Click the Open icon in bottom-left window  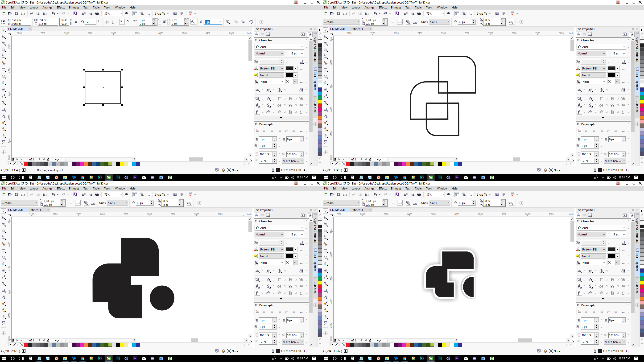click(10, 194)
